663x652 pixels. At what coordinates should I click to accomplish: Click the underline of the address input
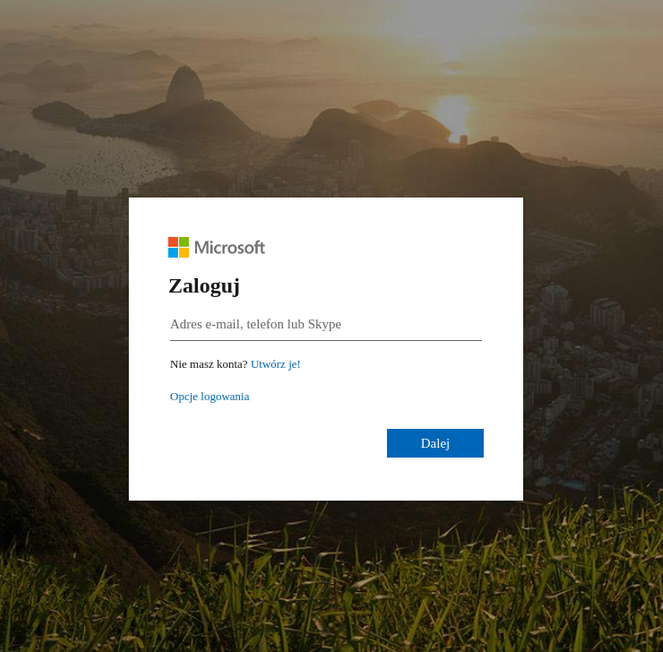326,340
